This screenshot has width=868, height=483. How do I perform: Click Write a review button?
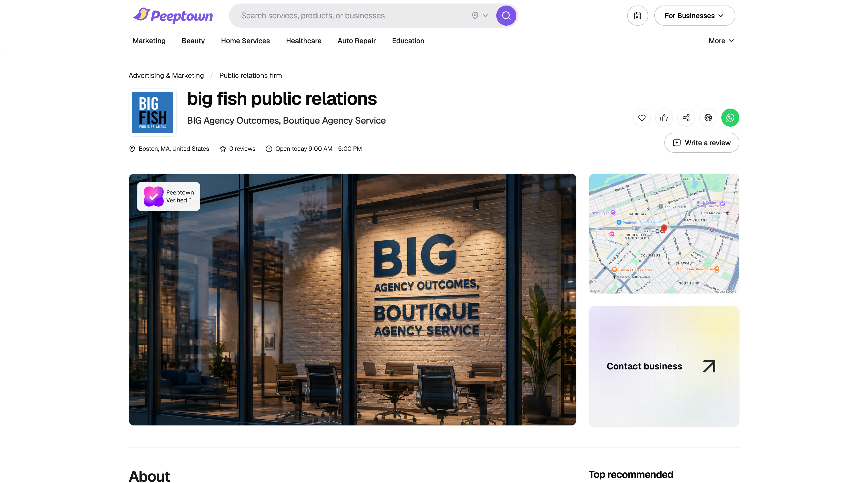(701, 142)
